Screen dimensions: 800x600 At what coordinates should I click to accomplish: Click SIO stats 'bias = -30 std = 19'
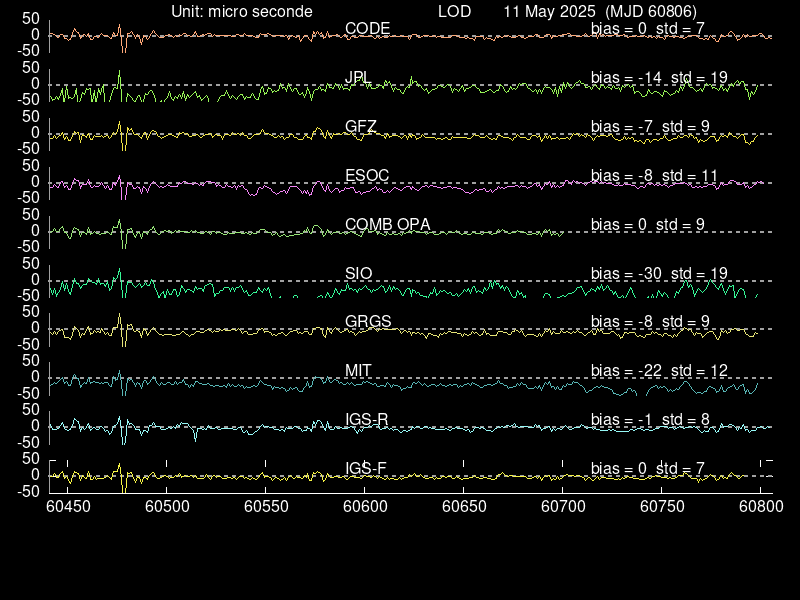point(659,273)
